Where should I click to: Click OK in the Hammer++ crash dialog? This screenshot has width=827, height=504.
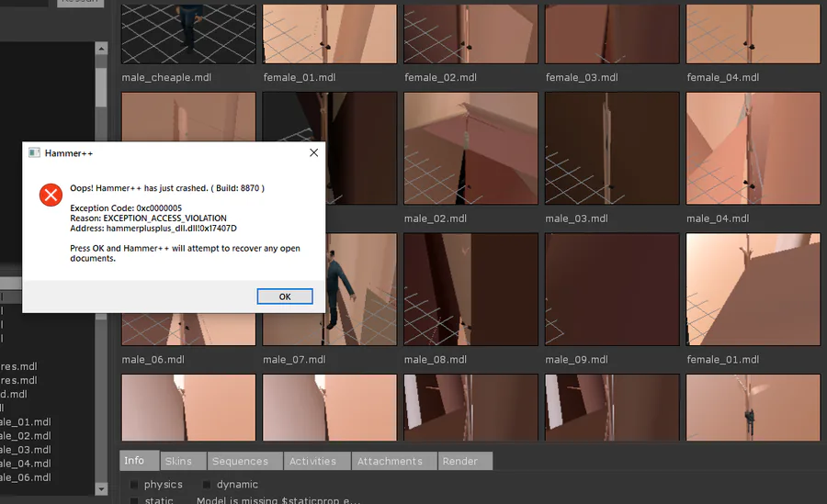[x=285, y=297]
